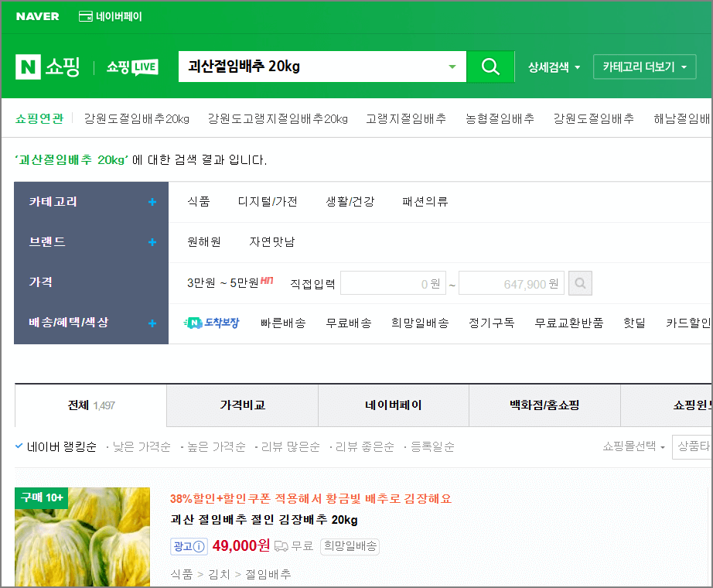Switch to the 가격비교 tab
Screen dimensions: 713x588
241,405
